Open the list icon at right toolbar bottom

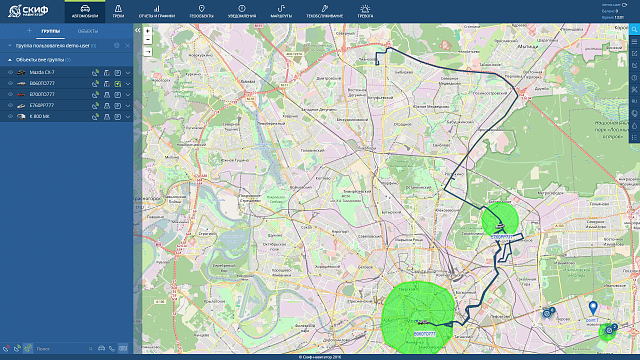pos(634,138)
